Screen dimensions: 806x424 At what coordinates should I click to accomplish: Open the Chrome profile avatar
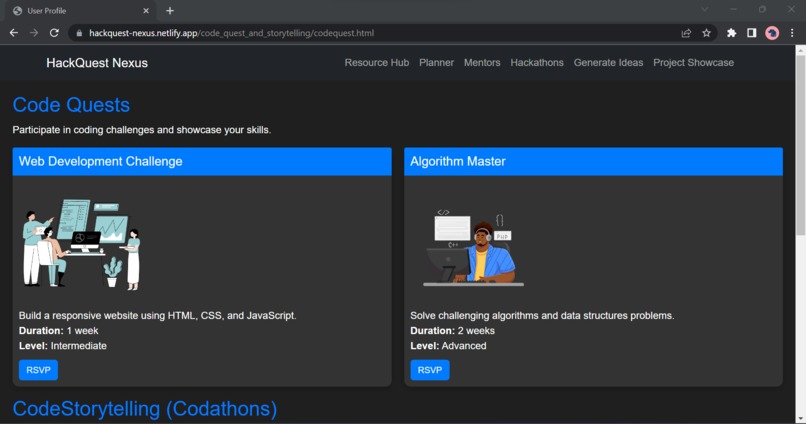(x=772, y=33)
